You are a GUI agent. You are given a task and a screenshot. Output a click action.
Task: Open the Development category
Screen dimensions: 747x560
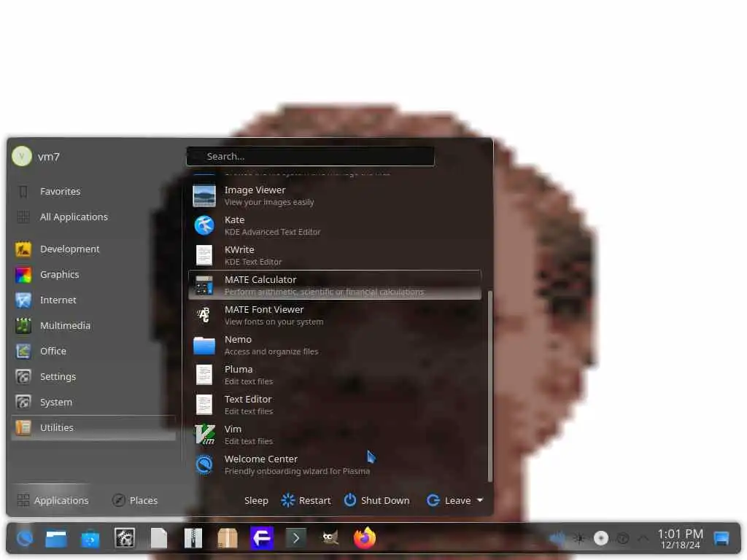94,249
